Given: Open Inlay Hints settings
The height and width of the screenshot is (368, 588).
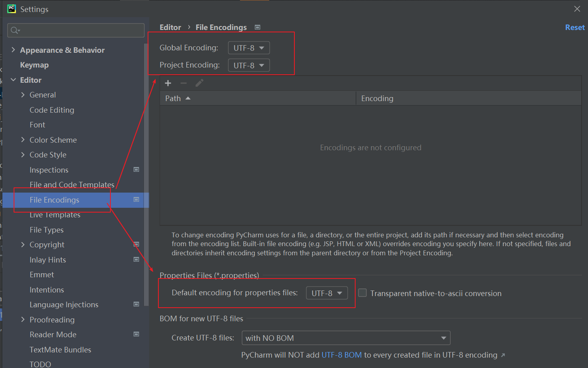Looking at the screenshot, I should coord(48,260).
